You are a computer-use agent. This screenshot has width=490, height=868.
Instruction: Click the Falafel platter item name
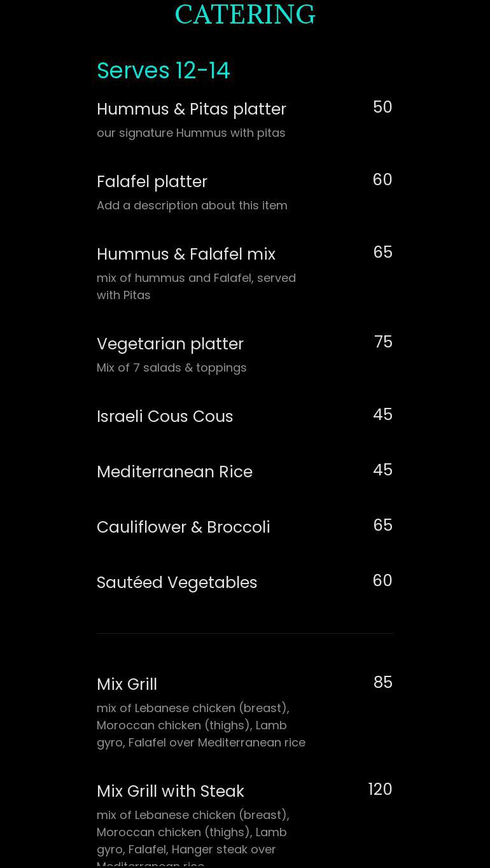(152, 181)
